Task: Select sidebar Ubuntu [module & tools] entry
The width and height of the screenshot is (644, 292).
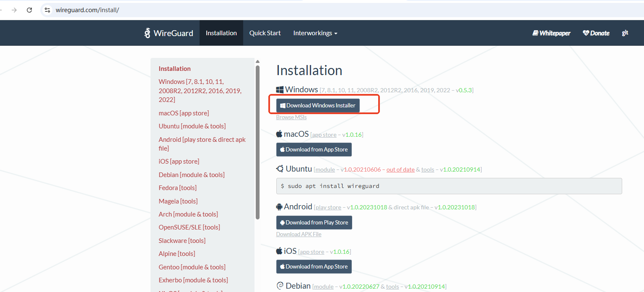Action: (x=192, y=126)
